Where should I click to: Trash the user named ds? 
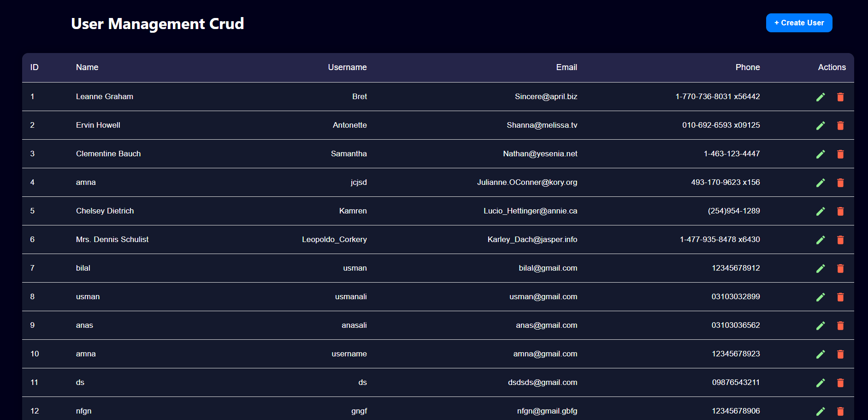840,383
